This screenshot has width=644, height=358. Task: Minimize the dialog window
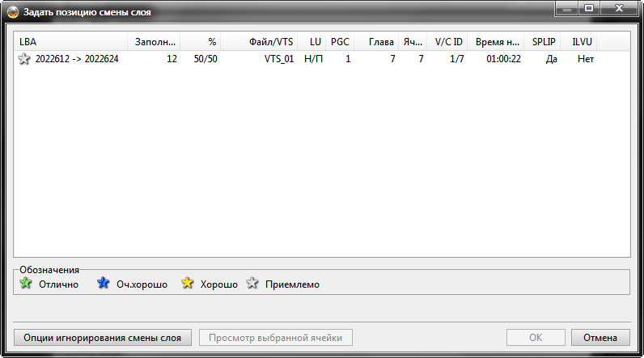(x=567, y=8)
